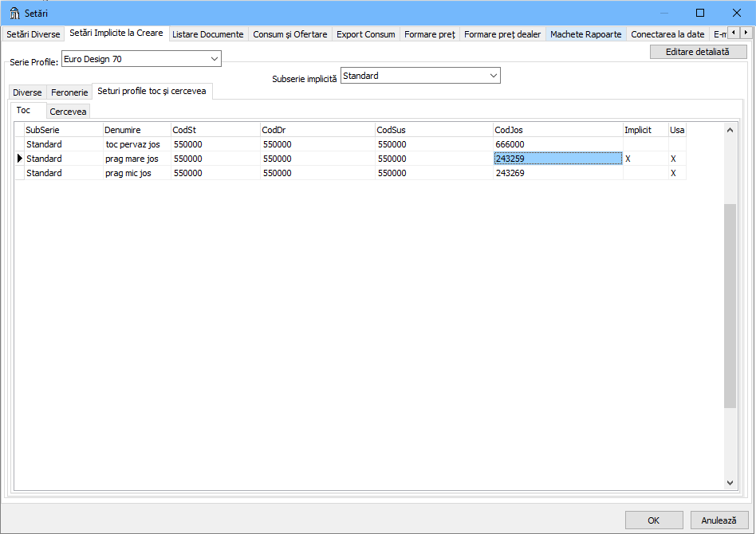Confirm settings with OK button
The image size is (756, 534).
coord(653,520)
